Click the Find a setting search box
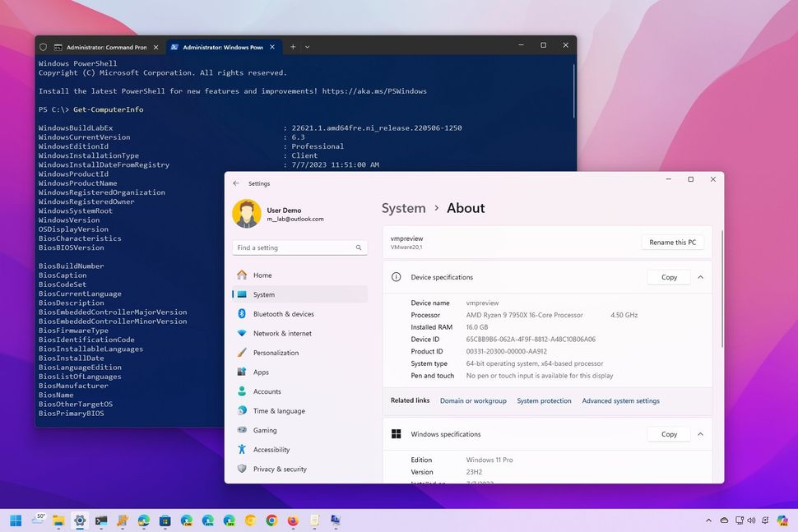Viewport: 798px width, 532px height. click(299, 247)
